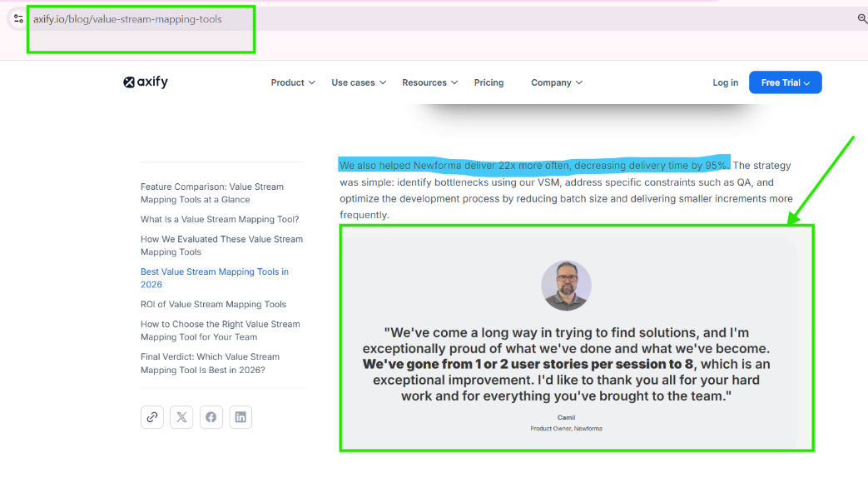This screenshot has width=868, height=478.
Task: Click the highlighted Newforma 22x sentence
Action: pos(534,165)
